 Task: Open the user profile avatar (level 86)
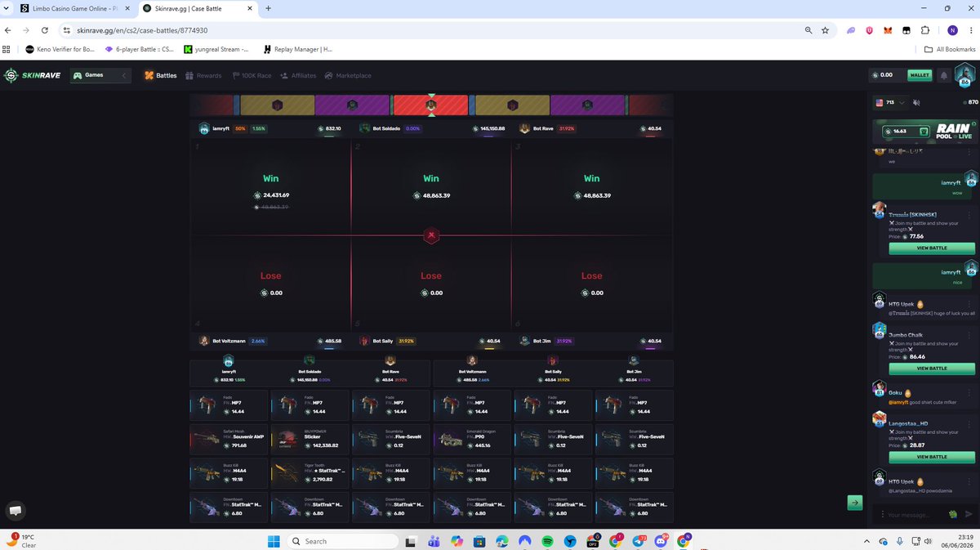964,76
